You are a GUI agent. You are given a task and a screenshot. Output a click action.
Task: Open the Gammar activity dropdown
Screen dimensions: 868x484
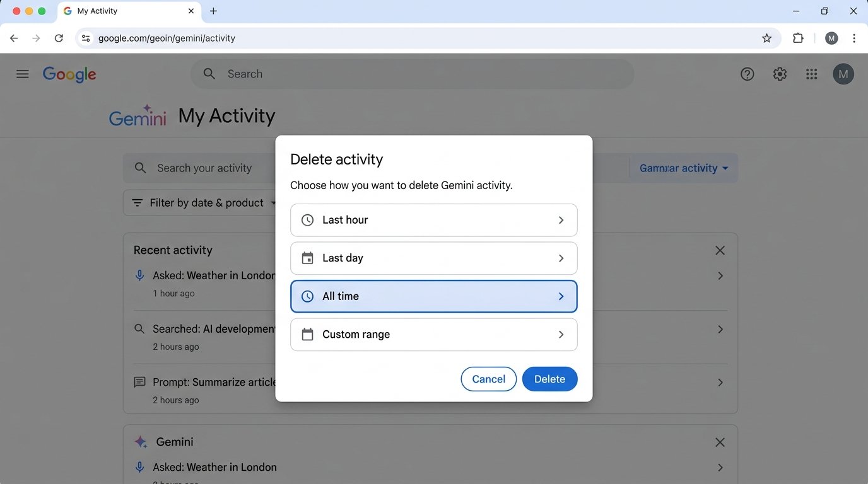684,168
